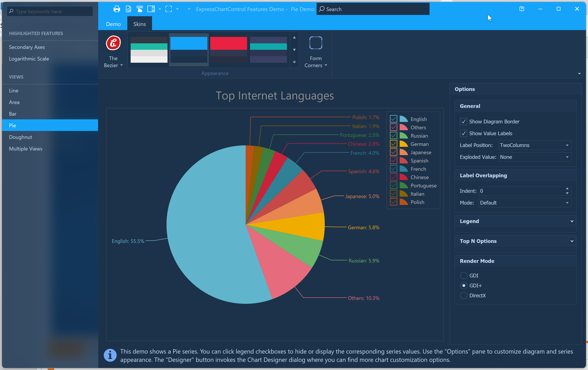This screenshot has width=588, height=370.
Task: Select the Line view option
Action: 13,90
